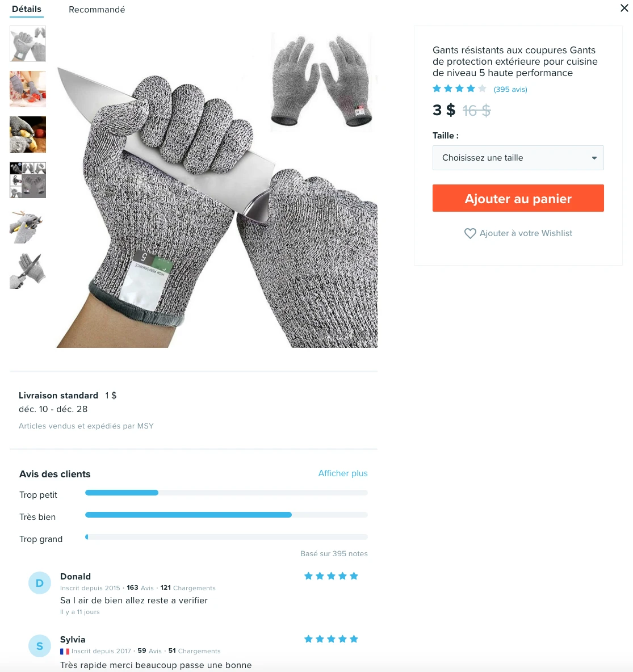Select thumbnail showing gloves cutting vegetables
633x672 pixels.
click(28, 89)
